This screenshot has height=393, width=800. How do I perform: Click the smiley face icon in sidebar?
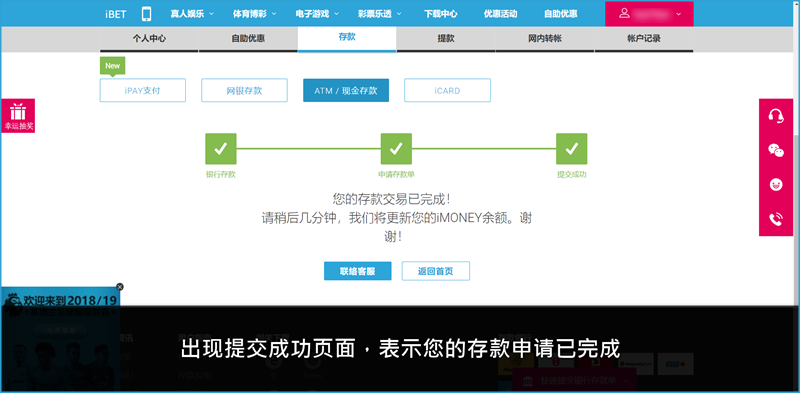tap(776, 185)
